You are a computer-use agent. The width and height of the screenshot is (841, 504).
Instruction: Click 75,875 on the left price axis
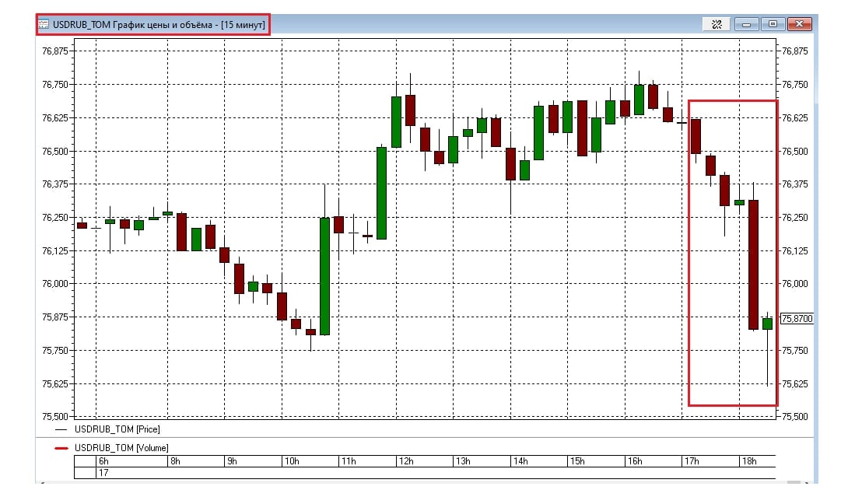coord(55,317)
